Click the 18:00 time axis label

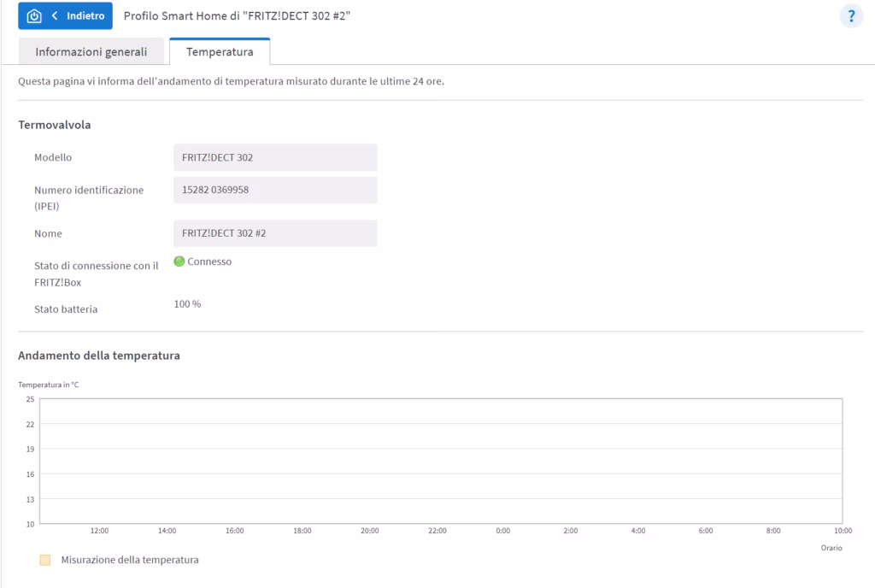point(302,531)
